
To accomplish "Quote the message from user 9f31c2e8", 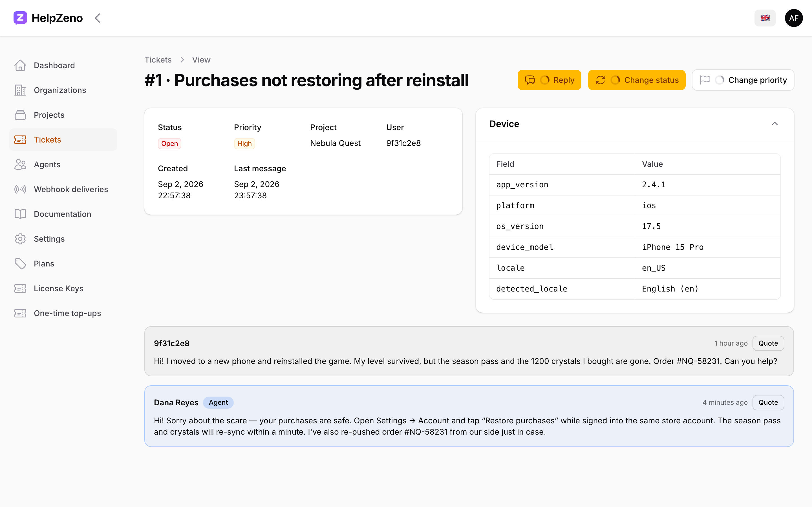I will (x=768, y=343).
